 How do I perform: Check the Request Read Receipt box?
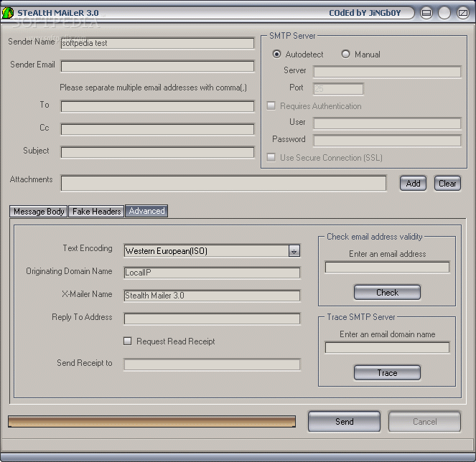pyautogui.click(x=128, y=341)
